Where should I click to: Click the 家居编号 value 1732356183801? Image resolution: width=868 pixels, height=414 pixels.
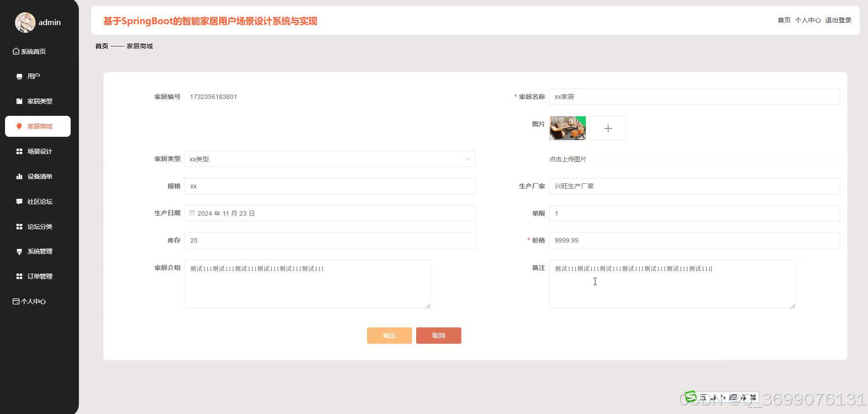[213, 97]
